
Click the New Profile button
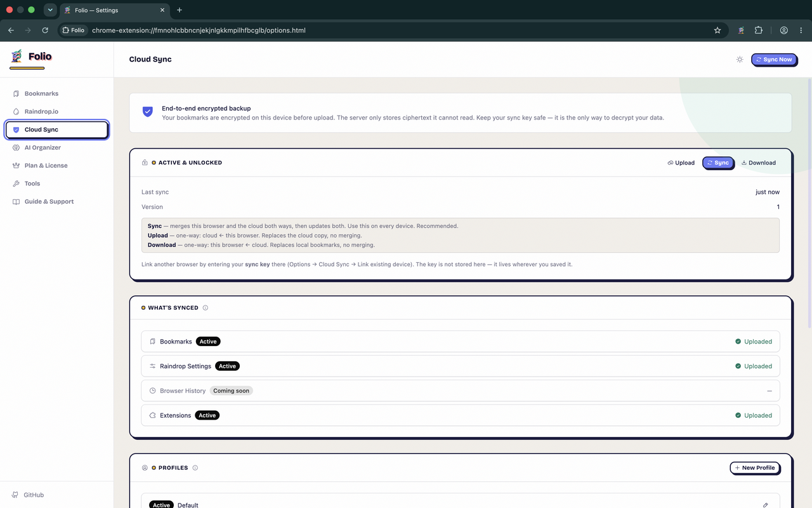(754, 468)
